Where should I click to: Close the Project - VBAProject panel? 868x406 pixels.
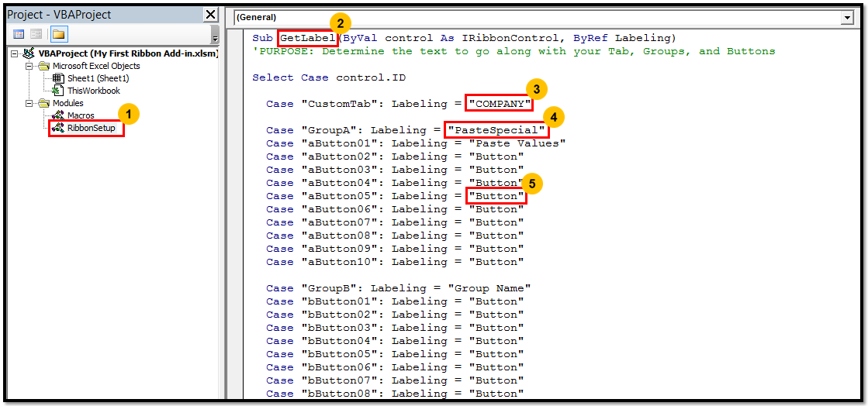point(211,15)
